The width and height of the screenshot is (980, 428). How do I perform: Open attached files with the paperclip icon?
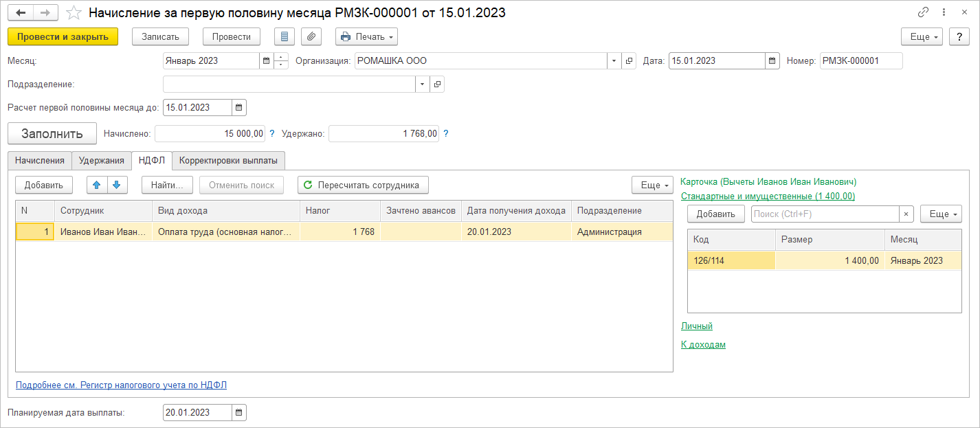pos(311,36)
